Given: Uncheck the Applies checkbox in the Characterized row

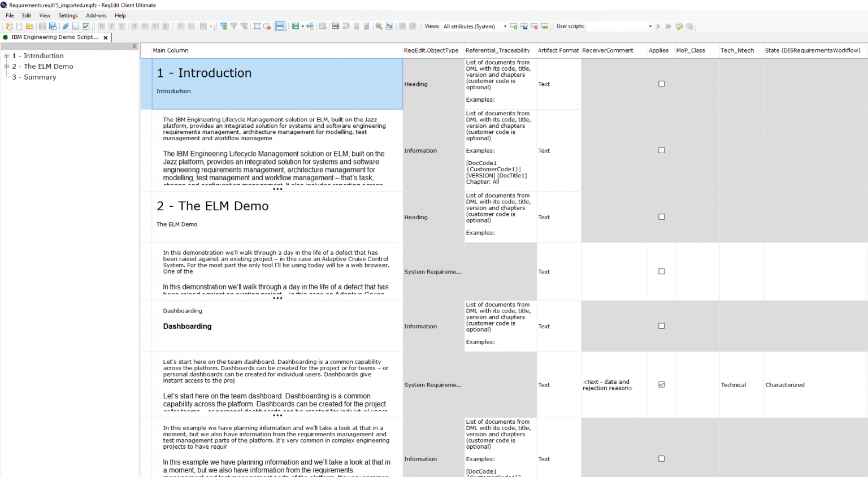Looking at the screenshot, I should pos(661,385).
